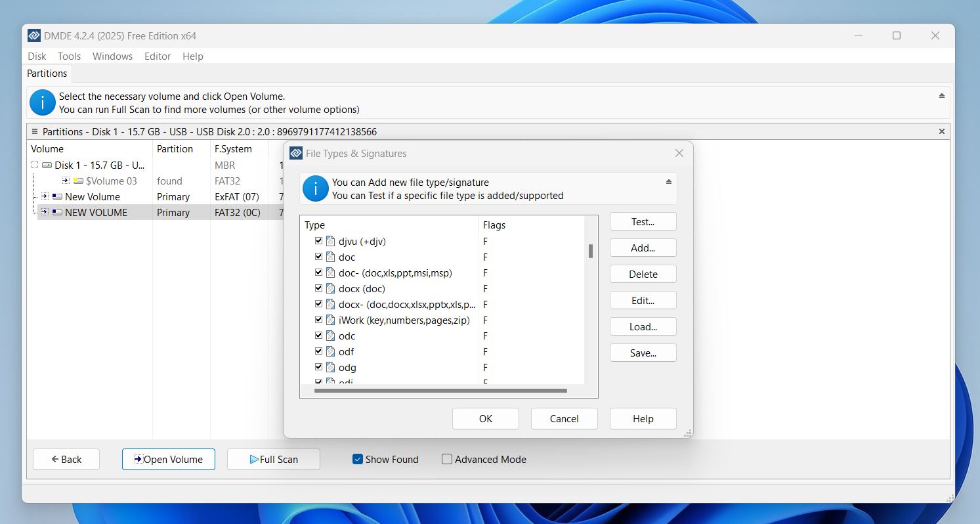Uncheck the odc checkbox
The width and height of the screenshot is (980, 524).
[319, 336]
